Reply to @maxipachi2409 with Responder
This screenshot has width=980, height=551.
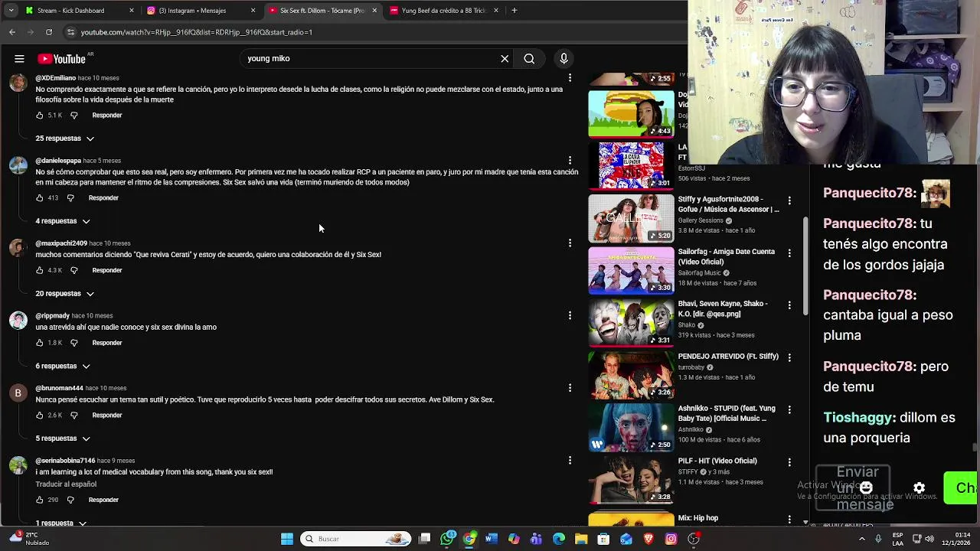[107, 270]
